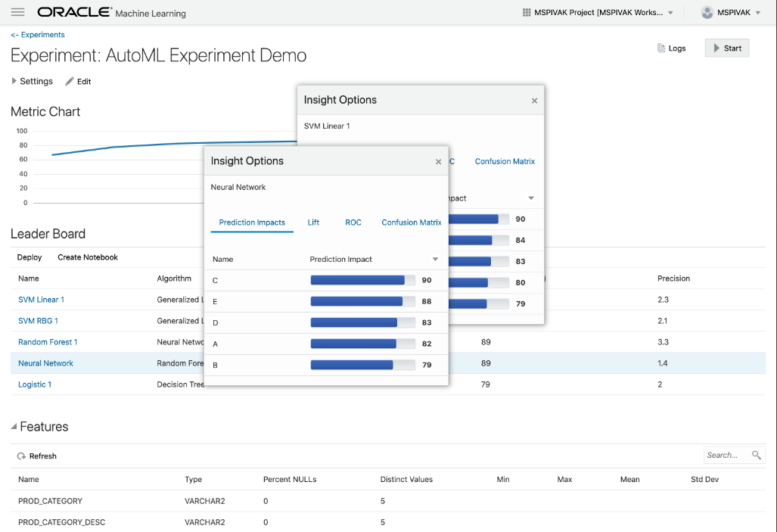Switch to the Lift tab
The width and height of the screenshot is (777, 532).
[313, 222]
